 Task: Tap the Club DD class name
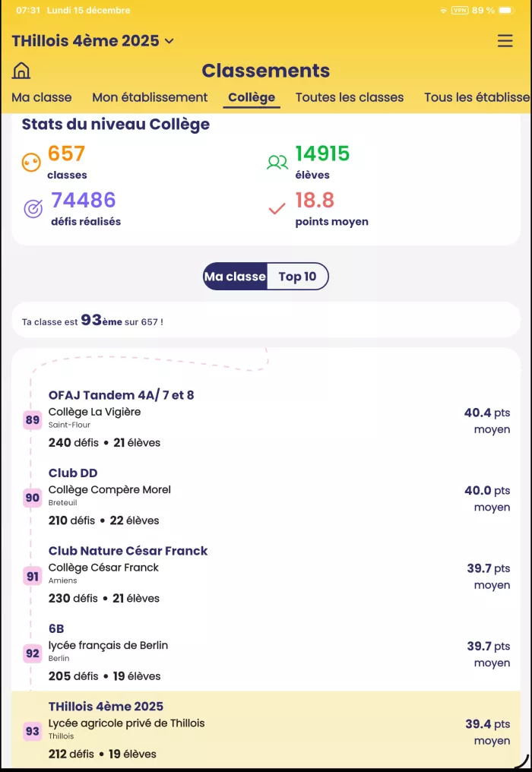click(x=73, y=473)
